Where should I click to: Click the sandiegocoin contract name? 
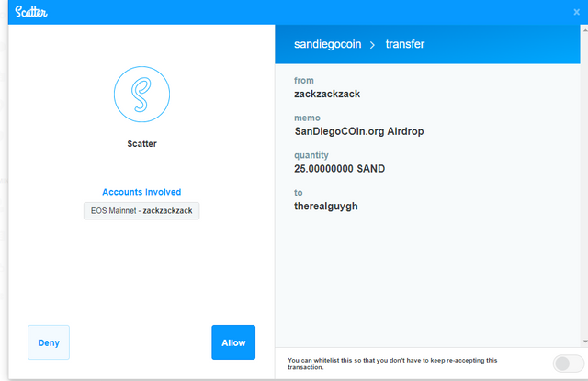(x=327, y=44)
